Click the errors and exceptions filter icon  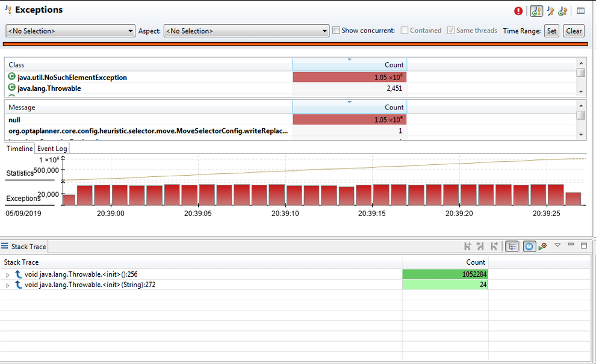562,11
